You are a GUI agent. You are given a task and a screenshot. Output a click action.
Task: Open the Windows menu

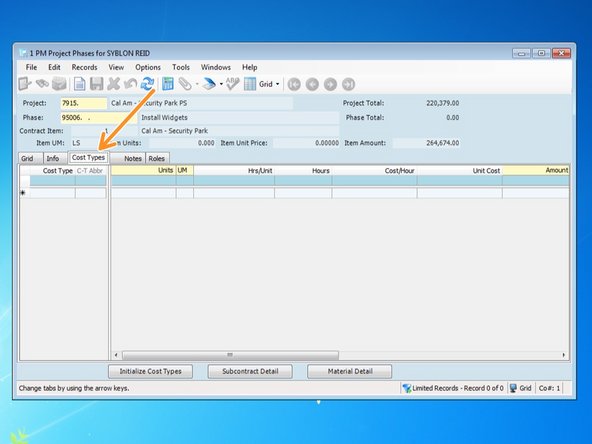[x=216, y=67]
